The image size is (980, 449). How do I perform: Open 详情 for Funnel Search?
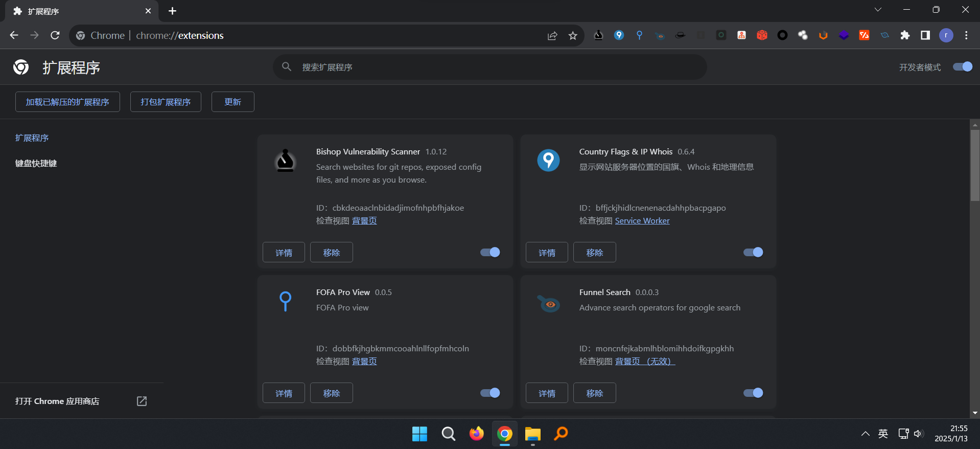(x=547, y=393)
